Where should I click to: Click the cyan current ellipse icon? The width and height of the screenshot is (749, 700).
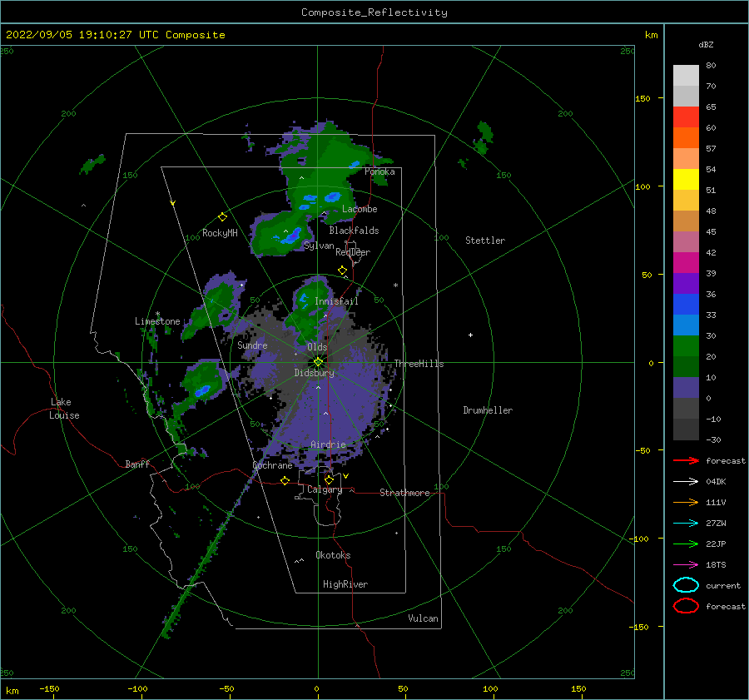686,585
